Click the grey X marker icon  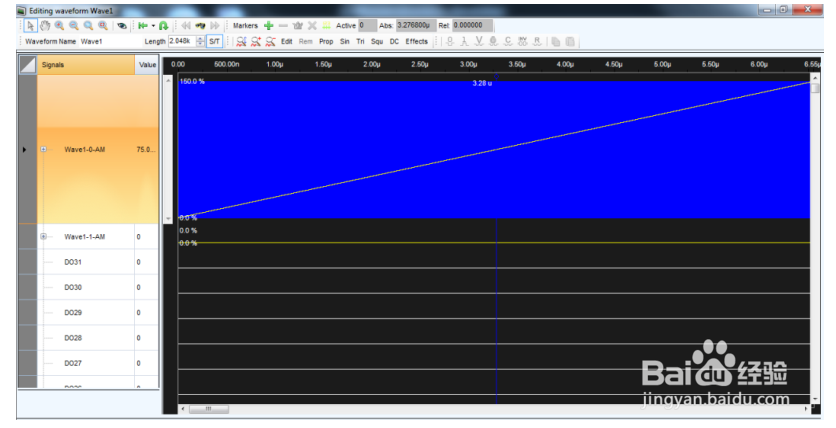tap(312, 26)
